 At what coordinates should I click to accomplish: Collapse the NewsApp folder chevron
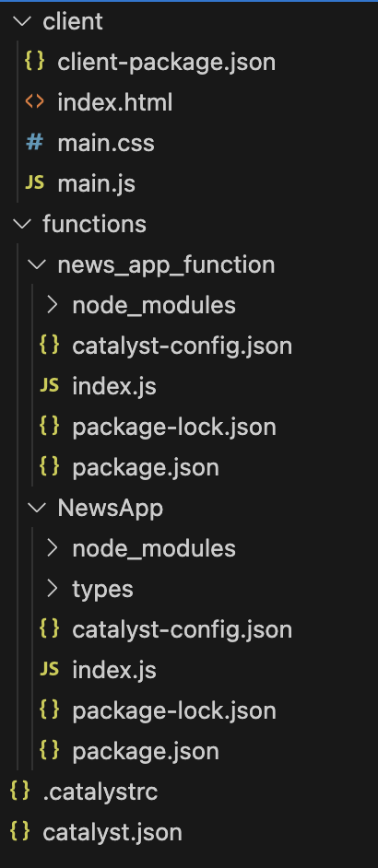click(37, 508)
